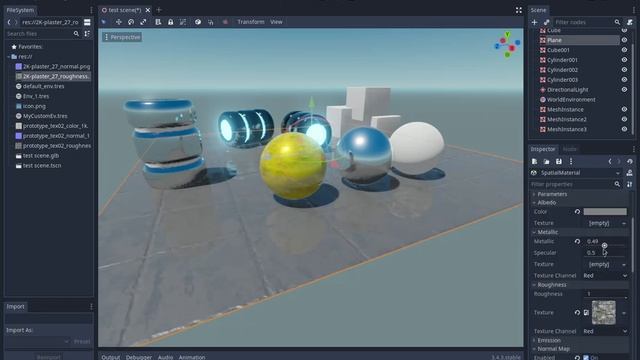Click the Scene dock script icon beside filter

(x=630, y=22)
